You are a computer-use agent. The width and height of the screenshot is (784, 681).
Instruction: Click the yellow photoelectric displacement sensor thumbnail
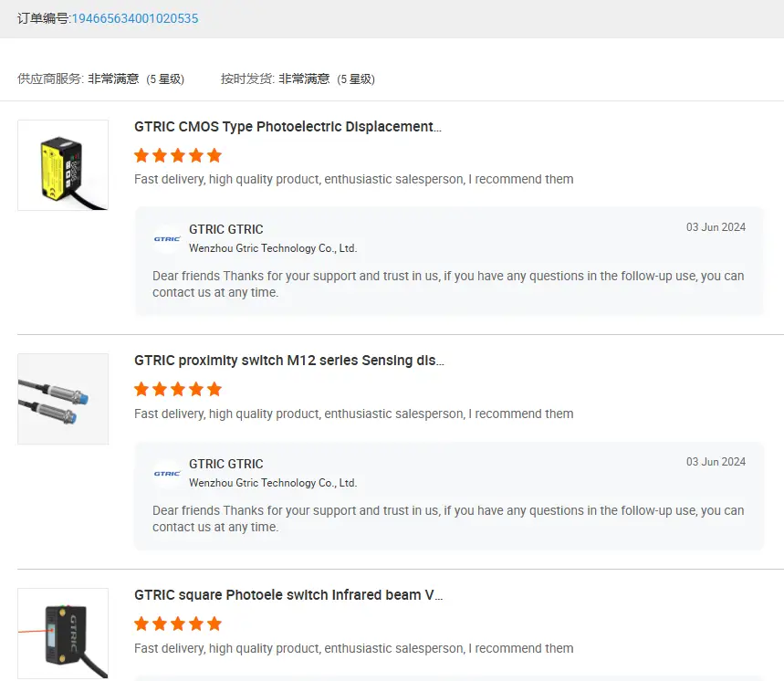63,165
